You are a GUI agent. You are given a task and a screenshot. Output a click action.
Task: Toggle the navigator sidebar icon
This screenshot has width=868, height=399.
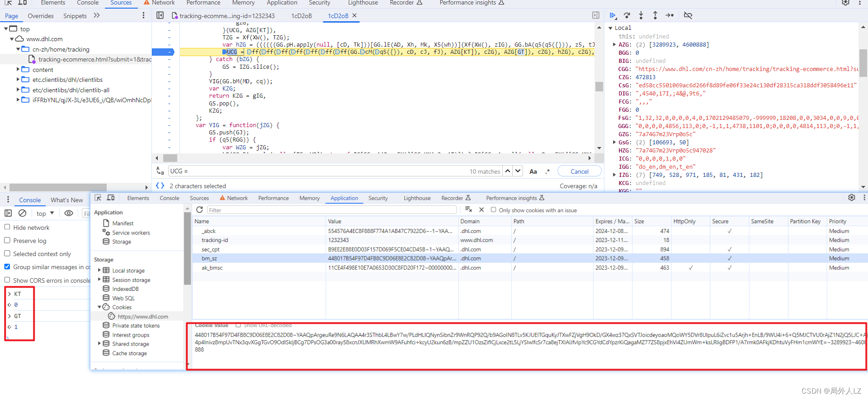(160, 15)
